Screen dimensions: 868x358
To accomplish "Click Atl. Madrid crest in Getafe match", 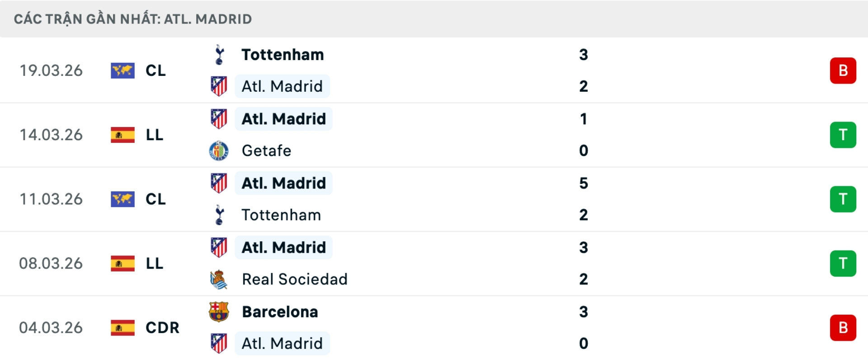I will pos(219,119).
